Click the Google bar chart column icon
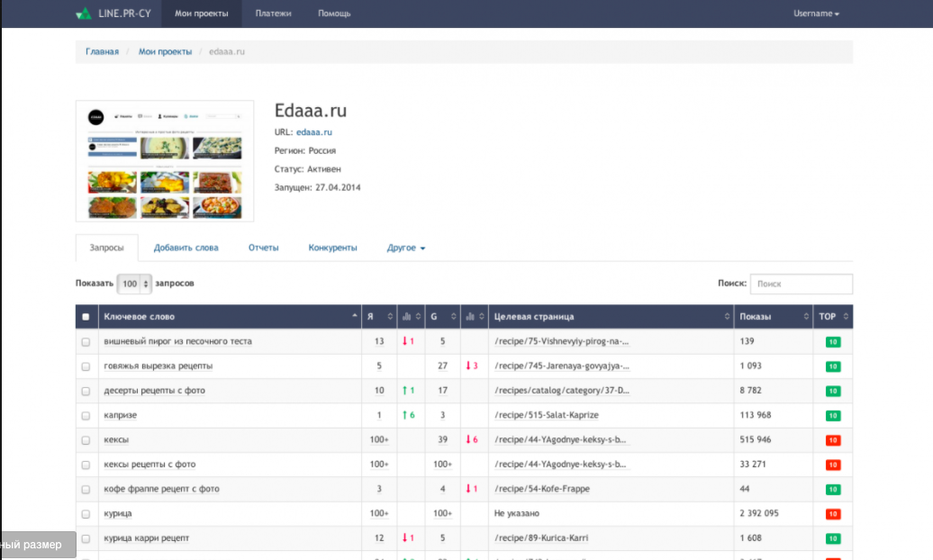This screenshot has width=933, height=560. 470,317
